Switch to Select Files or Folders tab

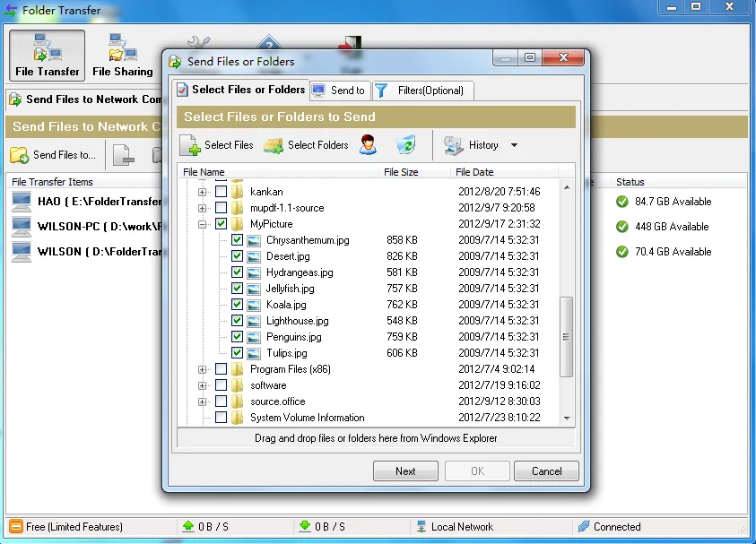pos(241,91)
